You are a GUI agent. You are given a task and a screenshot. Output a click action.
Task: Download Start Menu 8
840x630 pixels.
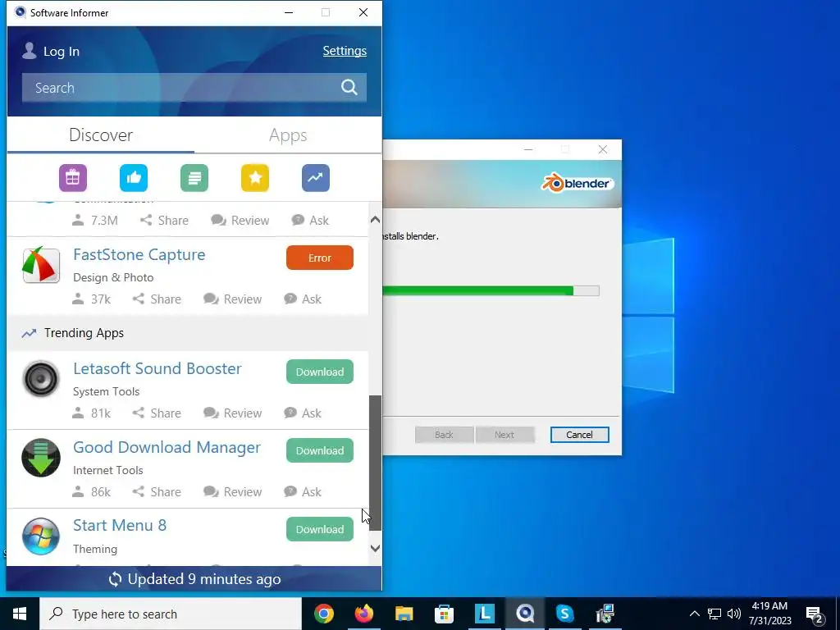pyautogui.click(x=320, y=529)
